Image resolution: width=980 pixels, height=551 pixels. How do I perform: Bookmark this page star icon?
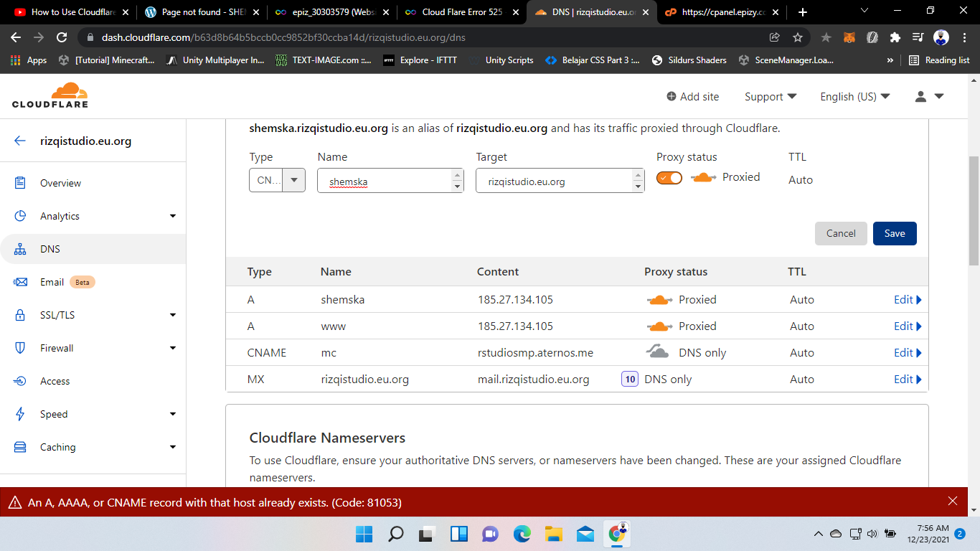(798, 37)
